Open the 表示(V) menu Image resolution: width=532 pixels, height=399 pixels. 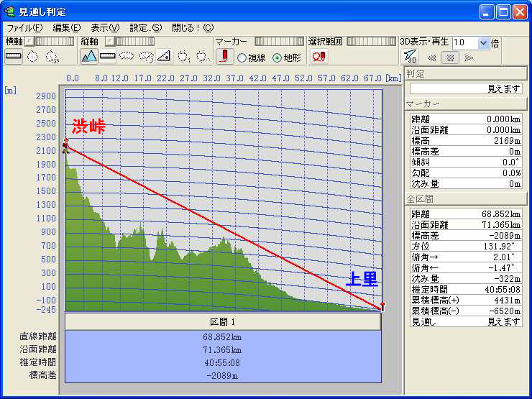[x=105, y=28]
